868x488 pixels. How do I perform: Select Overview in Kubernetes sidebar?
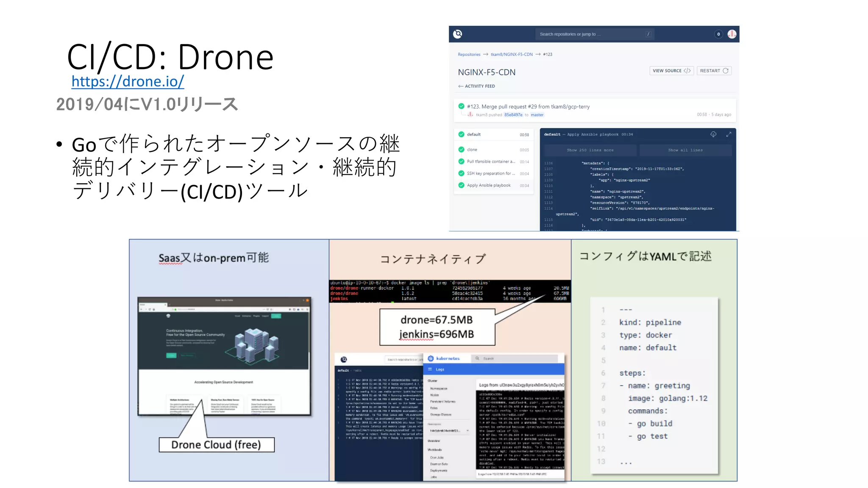[x=433, y=441]
